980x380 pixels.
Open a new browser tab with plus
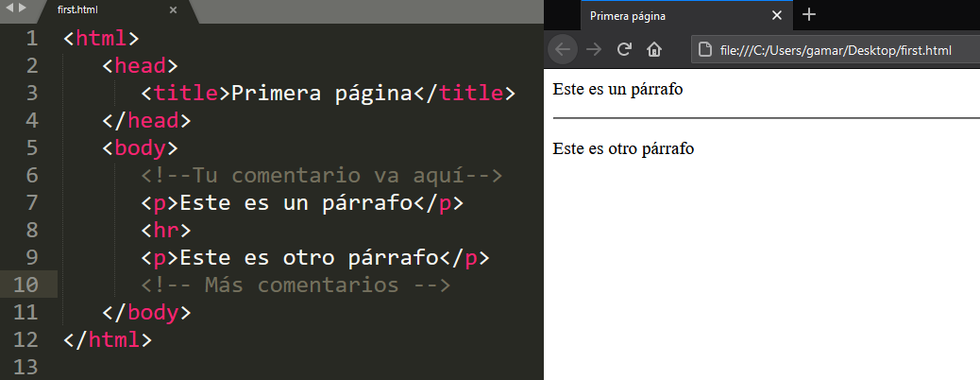[809, 14]
